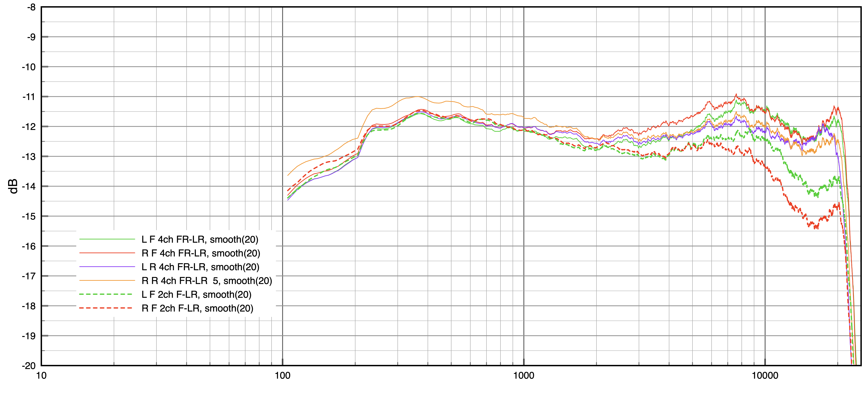The image size is (868, 400).
Task: Click the green line sample for L F 4ch
Action: tap(107, 239)
